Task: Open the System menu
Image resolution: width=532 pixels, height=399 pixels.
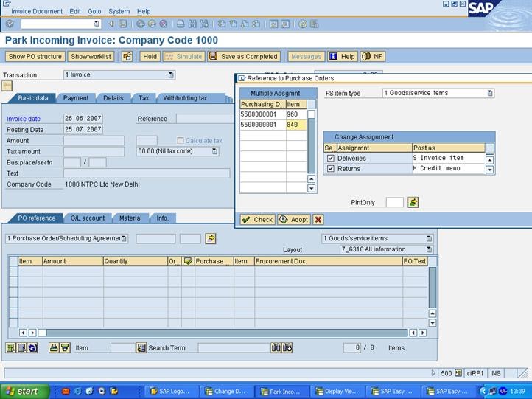Action: point(119,11)
